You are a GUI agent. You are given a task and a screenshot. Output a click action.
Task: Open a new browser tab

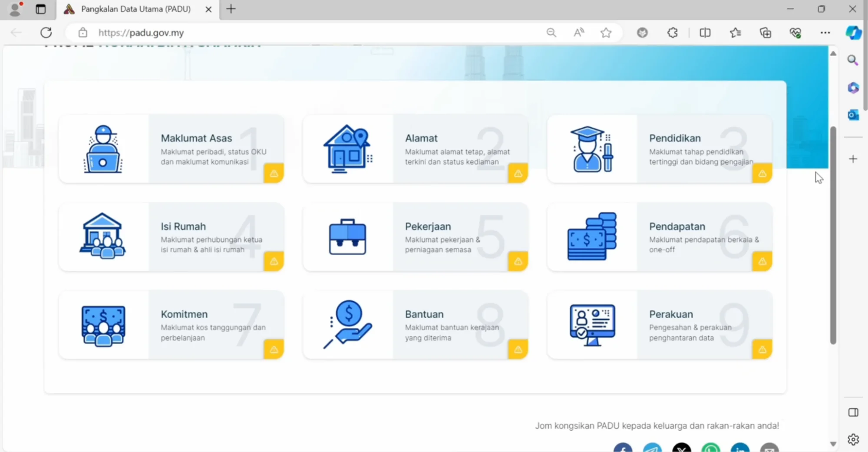231,9
